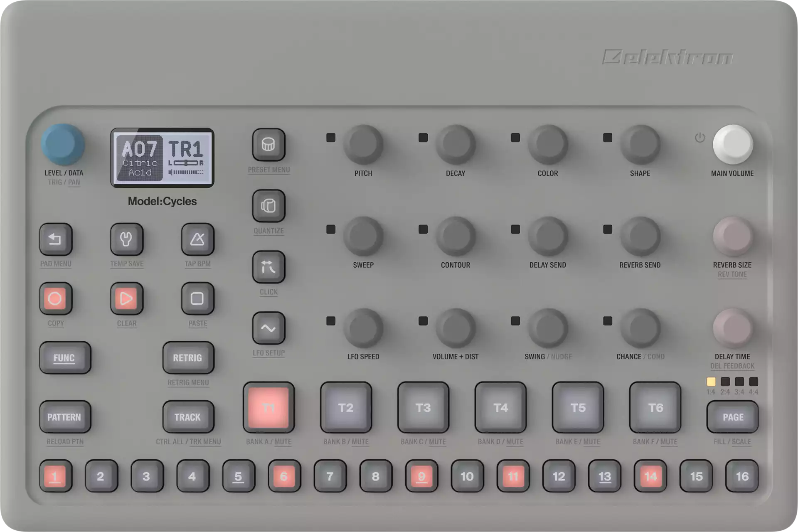Select PATTERN mode
The height and width of the screenshot is (532, 798).
pyautogui.click(x=66, y=415)
